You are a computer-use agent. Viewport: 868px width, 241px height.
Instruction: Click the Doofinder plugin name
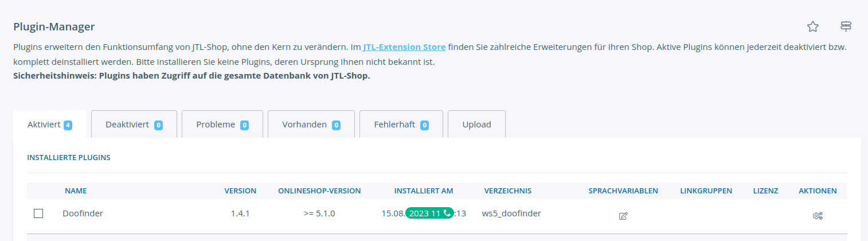pyautogui.click(x=83, y=213)
